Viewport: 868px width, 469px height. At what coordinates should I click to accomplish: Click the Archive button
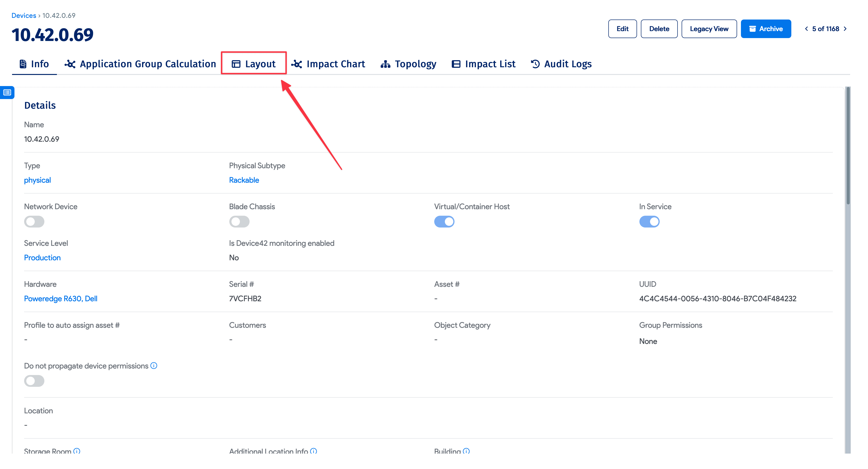pos(766,29)
